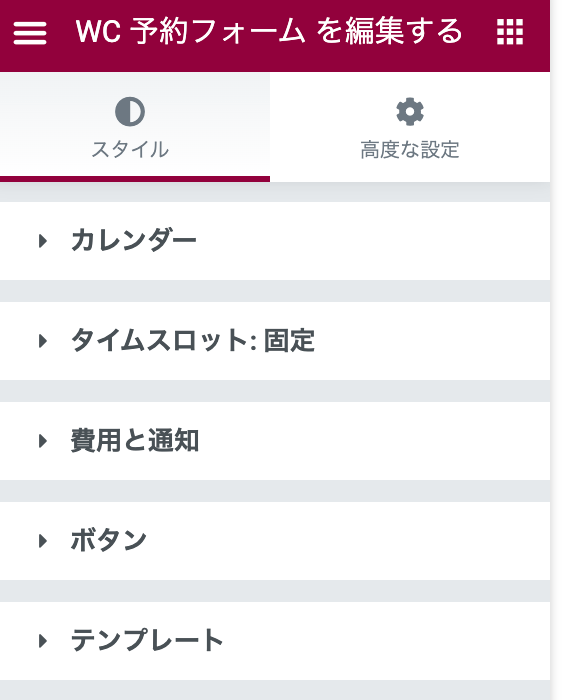Screen dimensions: 562x700
Task: Open the テンプレート section title
Action: 147,640
